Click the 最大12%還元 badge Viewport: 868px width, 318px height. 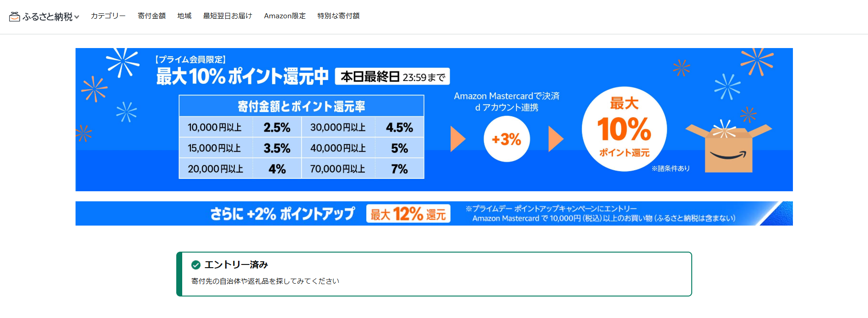(408, 214)
